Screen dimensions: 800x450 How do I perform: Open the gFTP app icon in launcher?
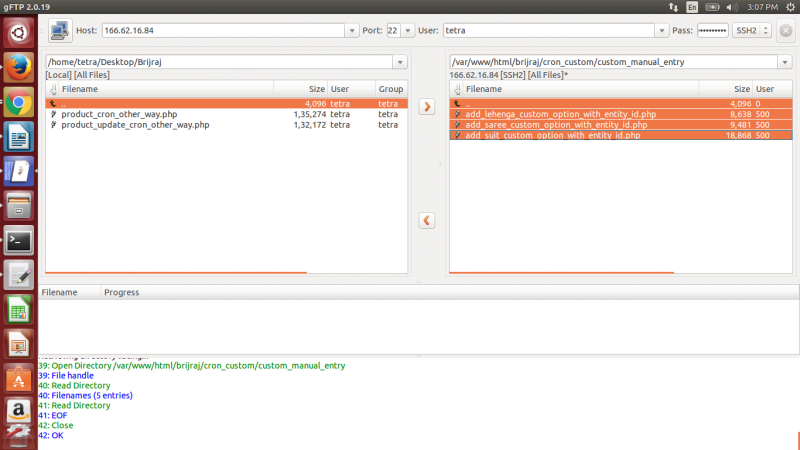[19, 171]
